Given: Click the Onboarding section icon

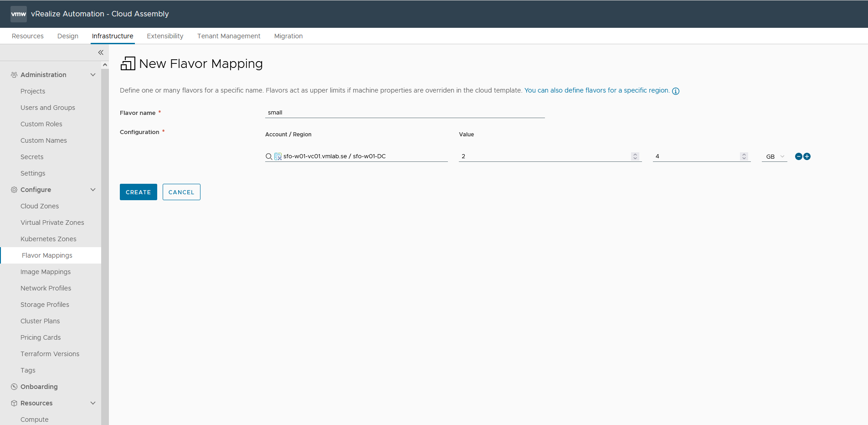Looking at the screenshot, I should [14, 387].
